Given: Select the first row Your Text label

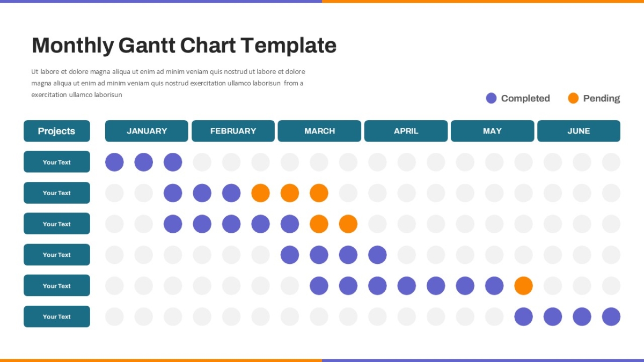Looking at the screenshot, I should click(57, 162).
